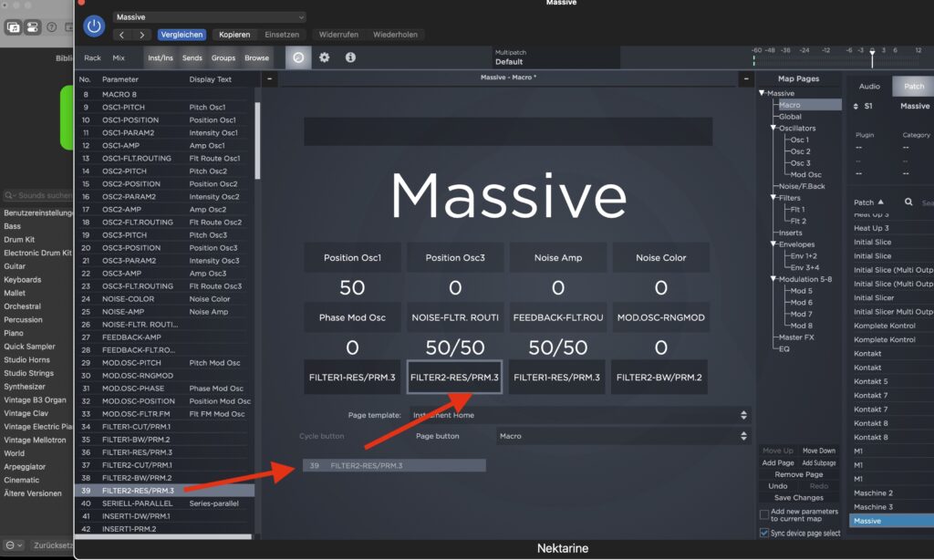The image size is (934, 560).
Task: Collapse the Filters tree node
Action: click(x=773, y=198)
